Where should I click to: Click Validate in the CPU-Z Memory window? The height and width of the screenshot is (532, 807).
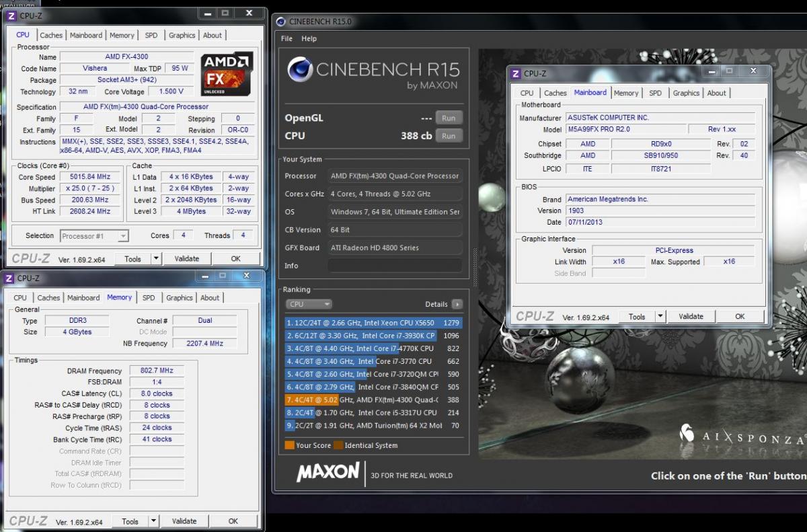[x=184, y=521]
